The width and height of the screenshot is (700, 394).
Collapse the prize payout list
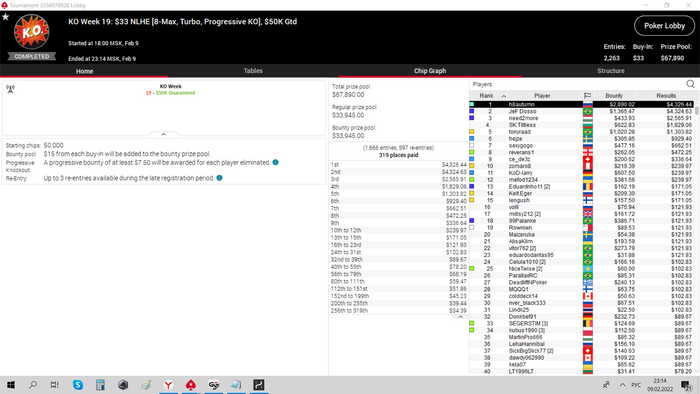460,317
